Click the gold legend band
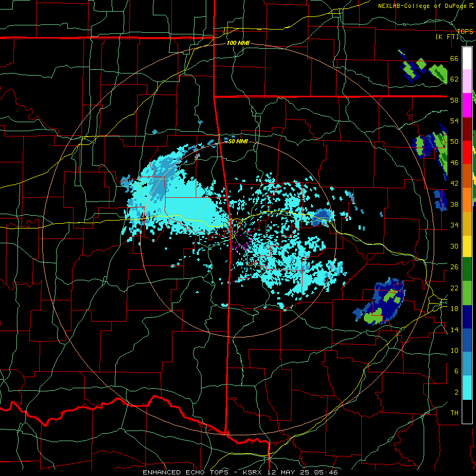 (467, 224)
